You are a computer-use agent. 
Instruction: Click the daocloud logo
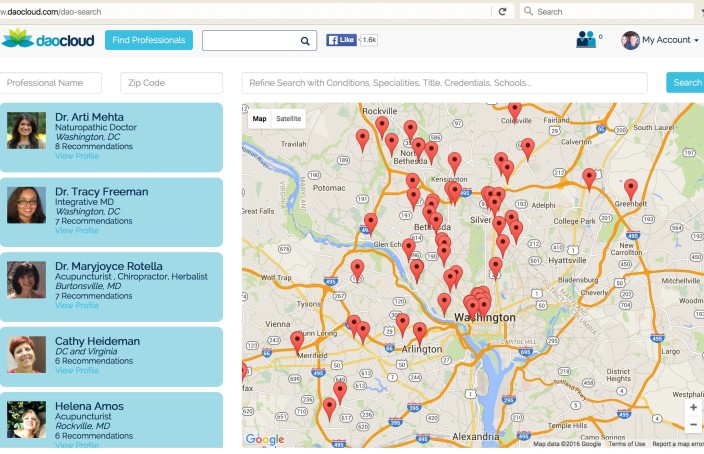(x=48, y=39)
